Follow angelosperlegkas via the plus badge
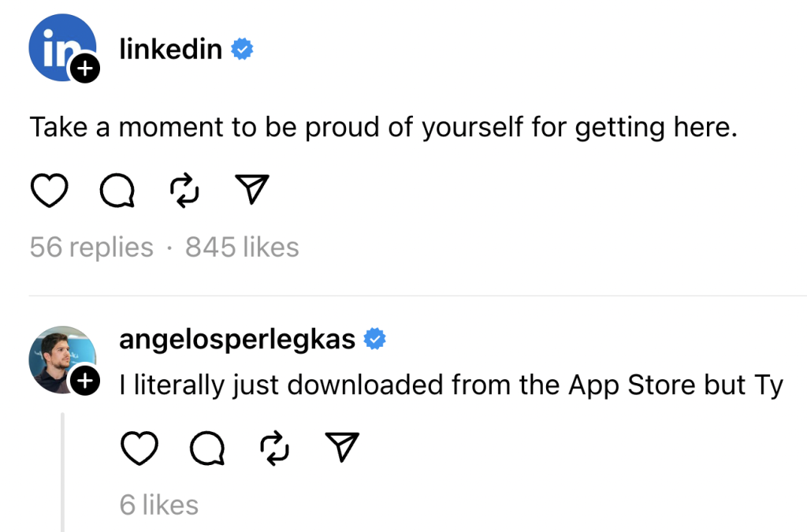Image resolution: width=807 pixels, height=532 pixels. click(x=84, y=381)
